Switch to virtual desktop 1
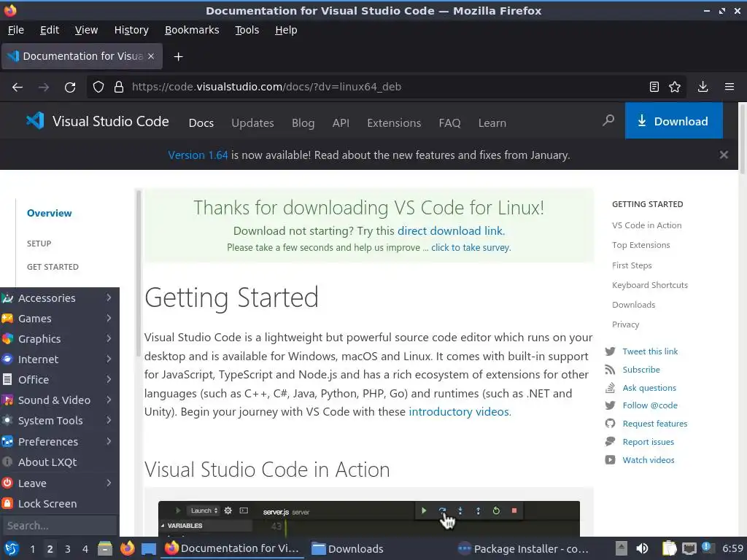Image resolution: width=747 pixels, height=560 pixels. coord(32,549)
